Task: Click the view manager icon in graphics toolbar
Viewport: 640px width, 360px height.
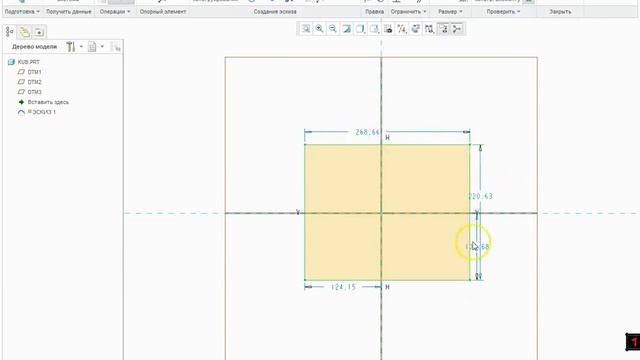Action: pyautogui.click(x=388, y=29)
